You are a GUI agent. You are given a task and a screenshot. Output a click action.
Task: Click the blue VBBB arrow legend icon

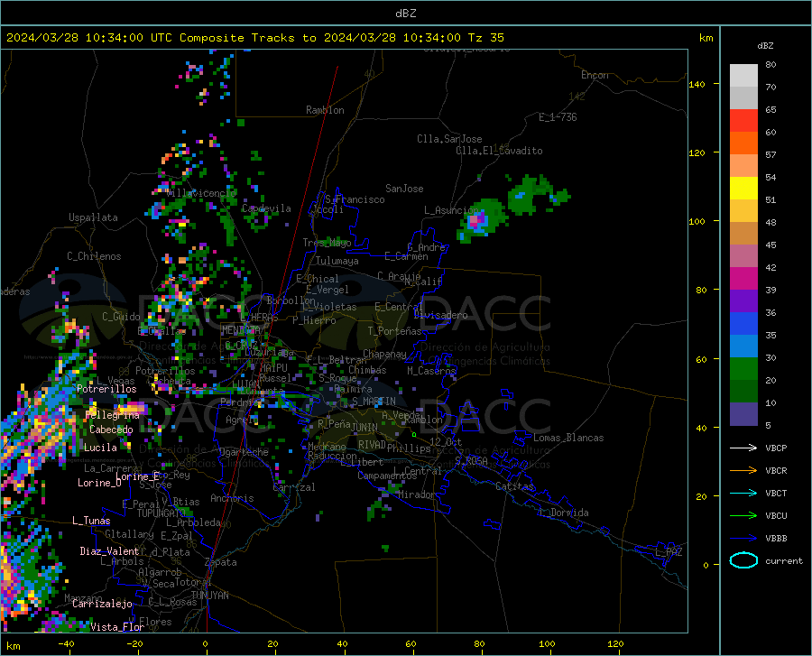[743, 539]
